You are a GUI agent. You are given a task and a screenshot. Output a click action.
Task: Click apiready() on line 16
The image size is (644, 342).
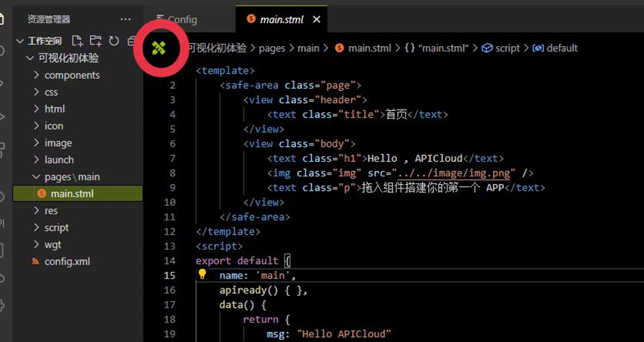coord(249,290)
